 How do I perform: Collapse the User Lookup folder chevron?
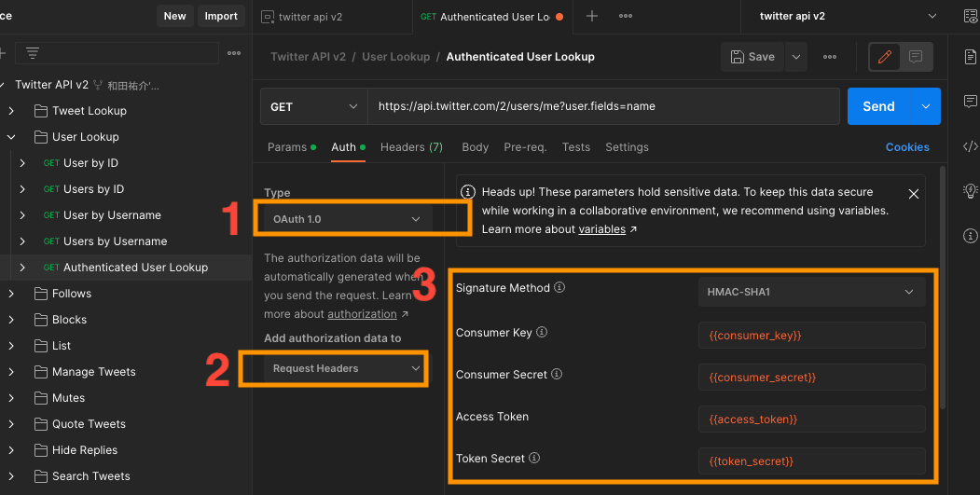click(x=11, y=137)
